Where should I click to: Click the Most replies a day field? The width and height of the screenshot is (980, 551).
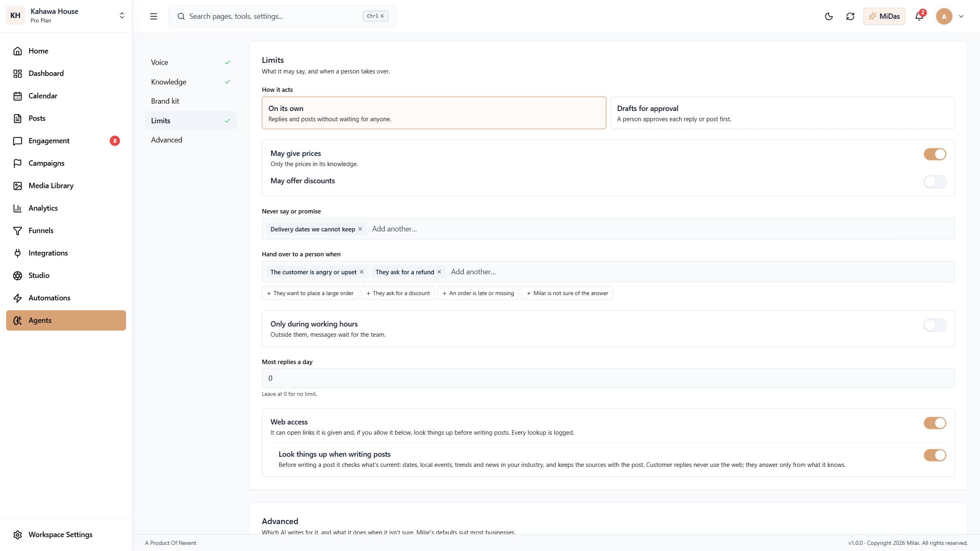608,378
